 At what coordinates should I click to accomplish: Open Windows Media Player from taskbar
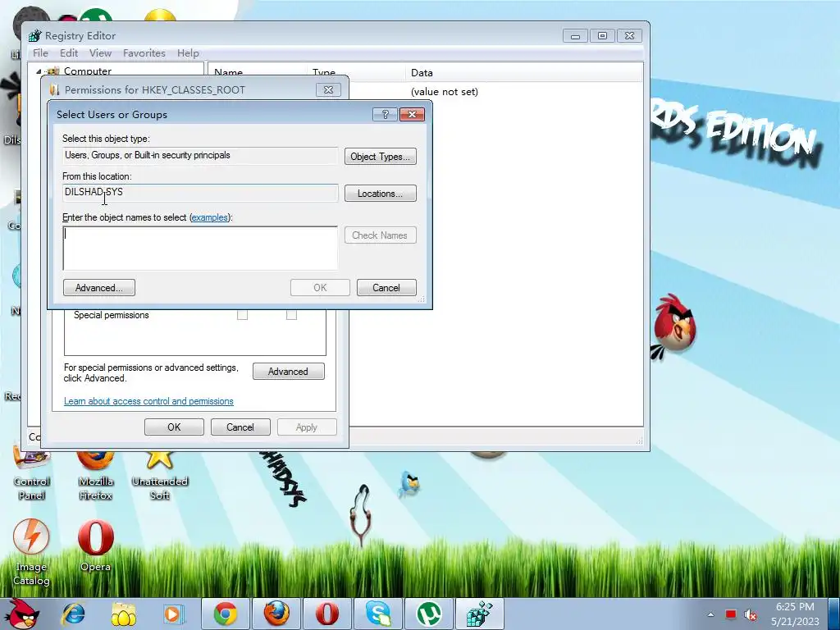point(174,614)
